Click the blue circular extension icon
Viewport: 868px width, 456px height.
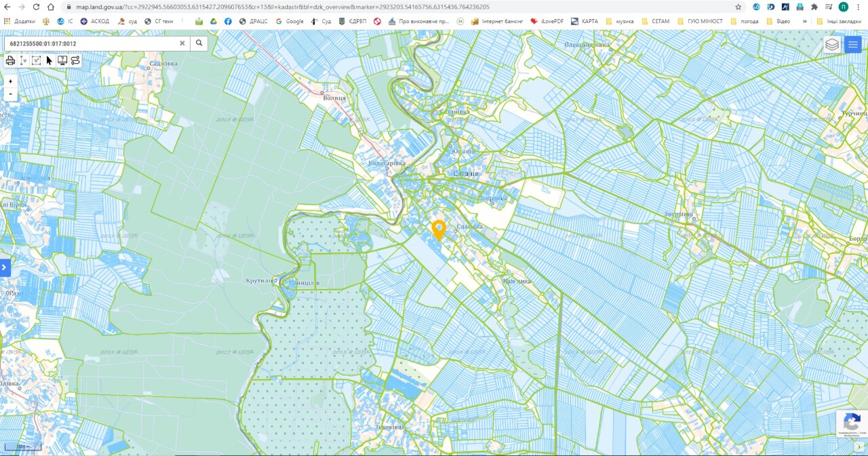tap(756, 7)
